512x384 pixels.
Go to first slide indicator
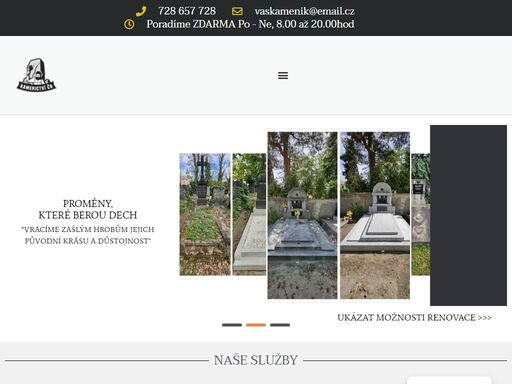[x=232, y=325]
